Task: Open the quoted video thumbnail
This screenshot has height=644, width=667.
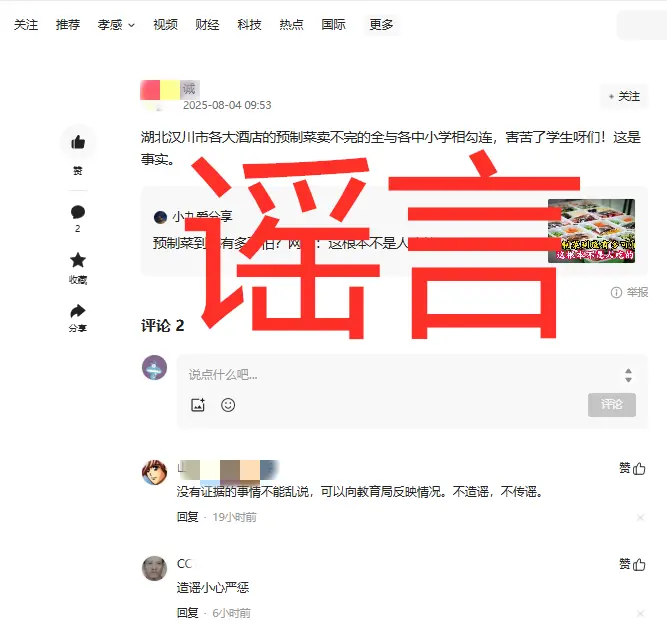Action: pos(591,231)
